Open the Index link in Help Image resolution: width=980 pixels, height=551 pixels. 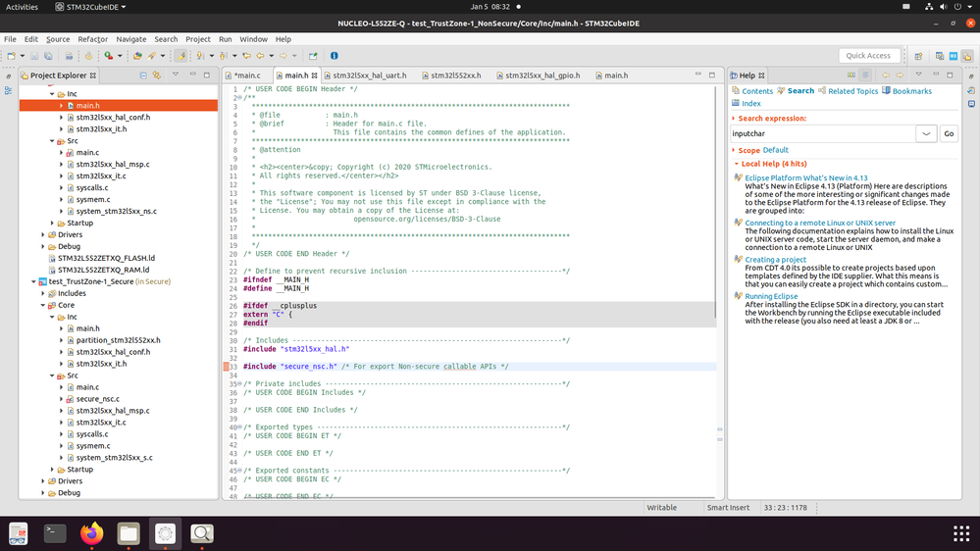pos(750,104)
